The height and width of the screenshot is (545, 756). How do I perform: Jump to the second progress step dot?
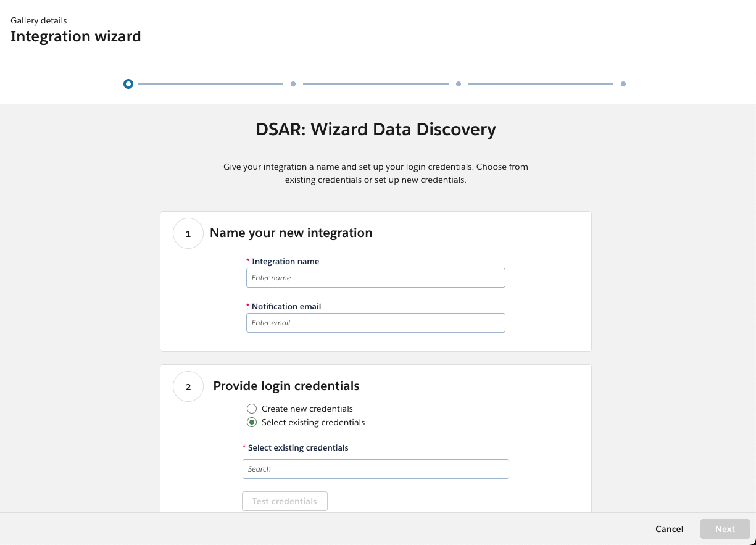(x=293, y=84)
